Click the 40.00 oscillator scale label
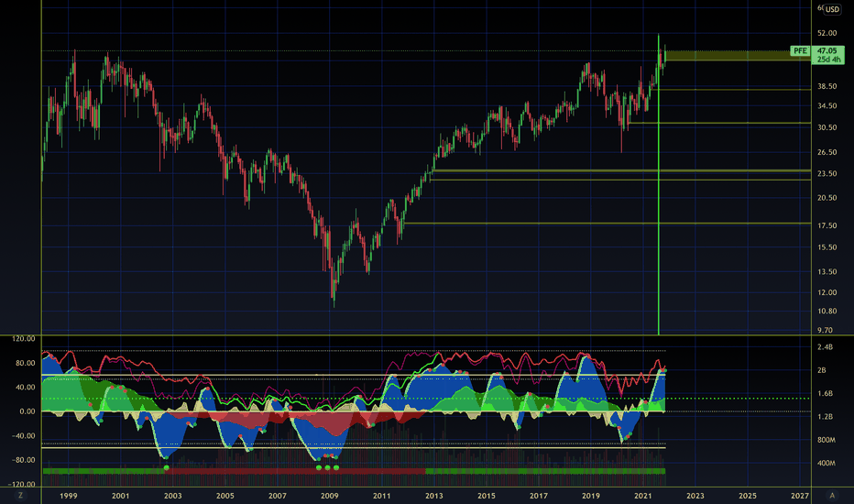854x504 pixels. pyautogui.click(x=25, y=387)
